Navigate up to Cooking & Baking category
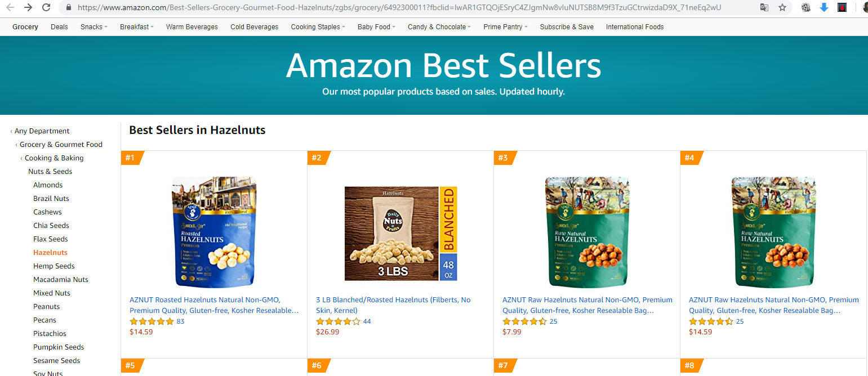This screenshot has height=376, width=868. pyautogui.click(x=54, y=158)
